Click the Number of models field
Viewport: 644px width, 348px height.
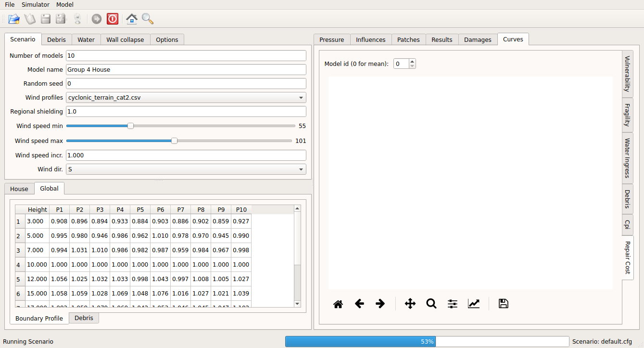click(x=186, y=55)
